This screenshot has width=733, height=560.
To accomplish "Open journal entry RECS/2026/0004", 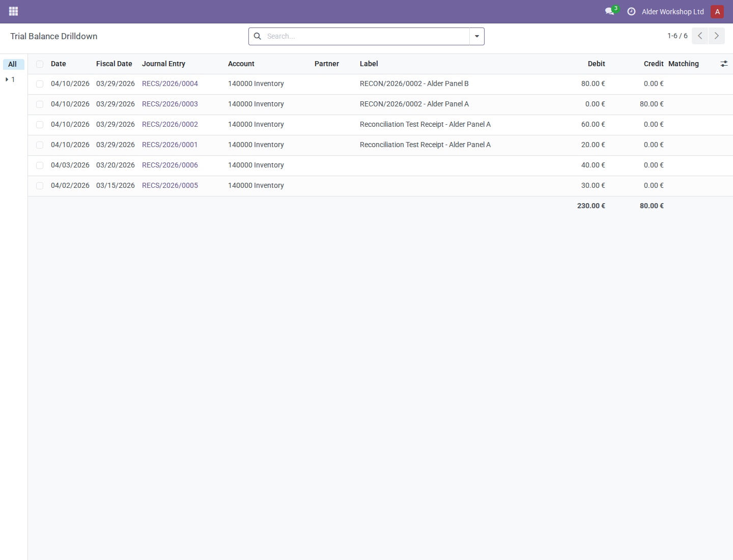I will point(170,83).
